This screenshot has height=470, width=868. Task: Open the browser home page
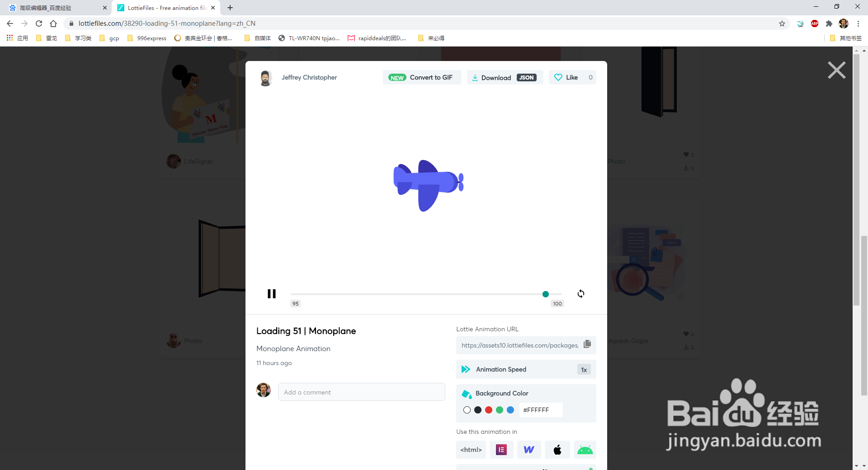[53, 23]
